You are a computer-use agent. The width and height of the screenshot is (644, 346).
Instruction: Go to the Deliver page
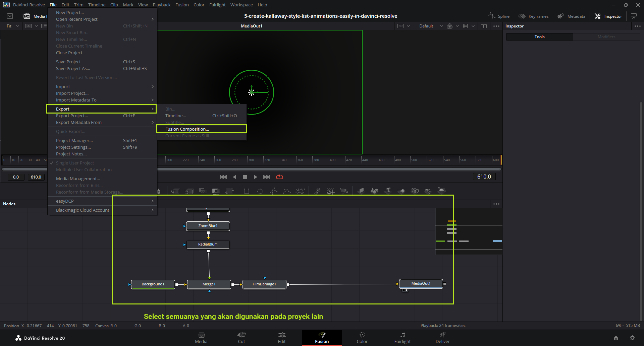(x=442, y=338)
